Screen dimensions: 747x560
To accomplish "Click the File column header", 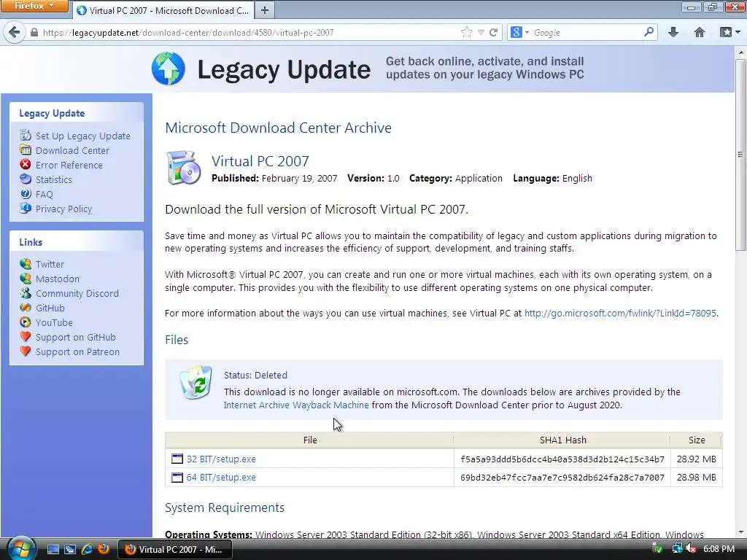I will [x=309, y=440].
